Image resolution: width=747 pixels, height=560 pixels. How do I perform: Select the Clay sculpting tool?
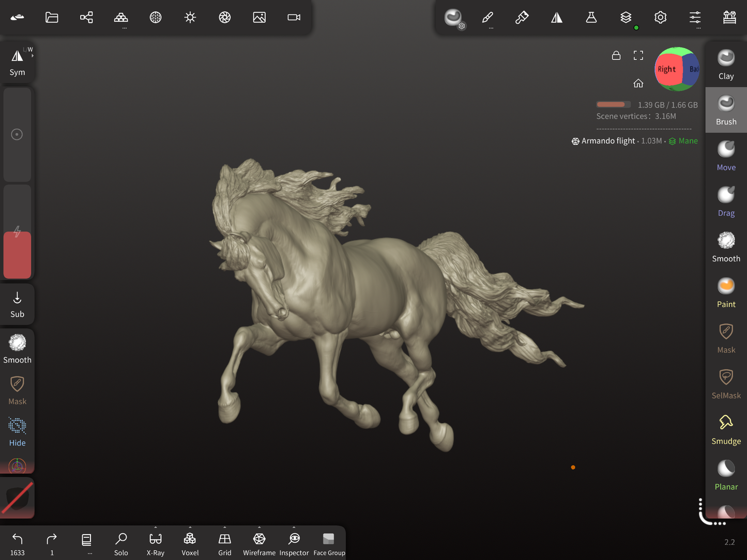click(x=726, y=65)
